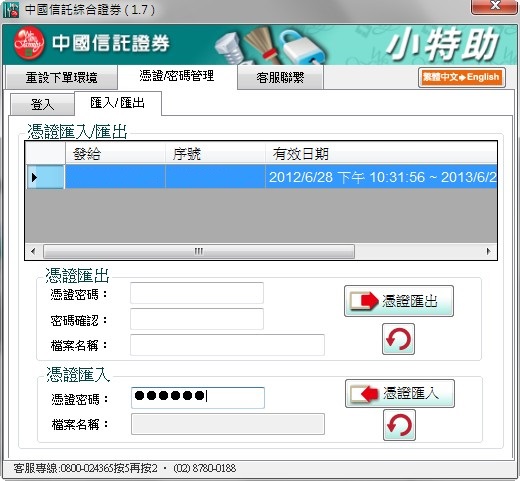
Task: Click the 憑證匯出 export certificate button
Action: click(x=399, y=301)
